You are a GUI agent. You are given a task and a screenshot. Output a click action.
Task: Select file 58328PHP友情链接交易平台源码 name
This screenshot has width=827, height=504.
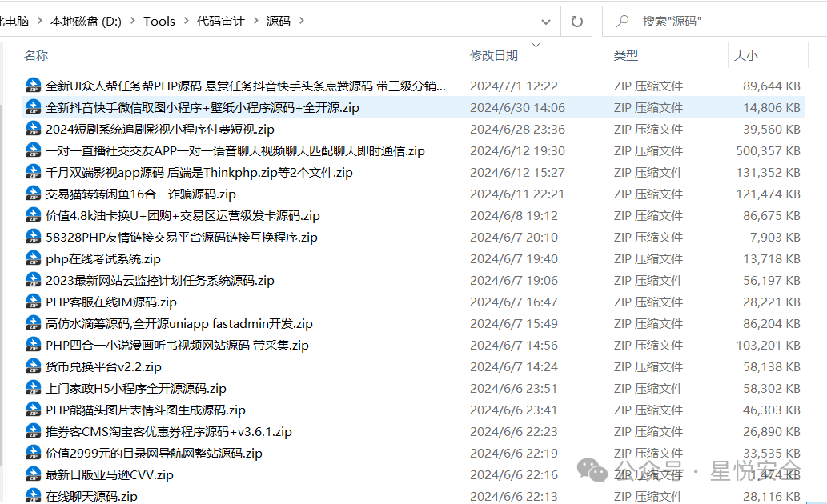182,238
